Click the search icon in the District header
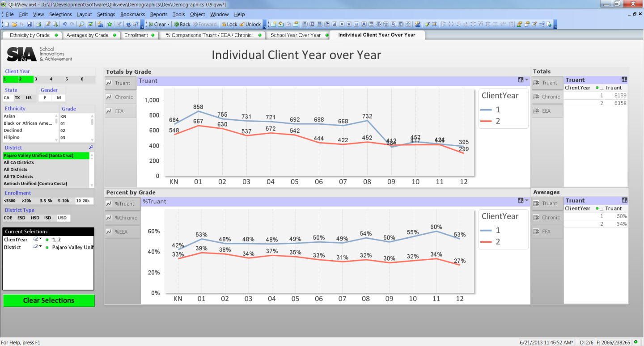This screenshot has width=644, height=346. click(91, 147)
